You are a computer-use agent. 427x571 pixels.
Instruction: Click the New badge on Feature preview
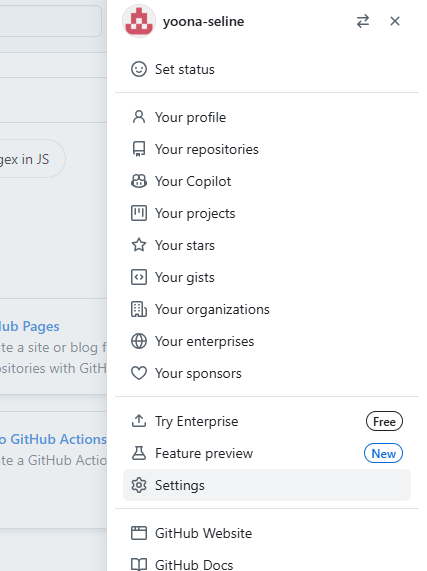[383, 453]
